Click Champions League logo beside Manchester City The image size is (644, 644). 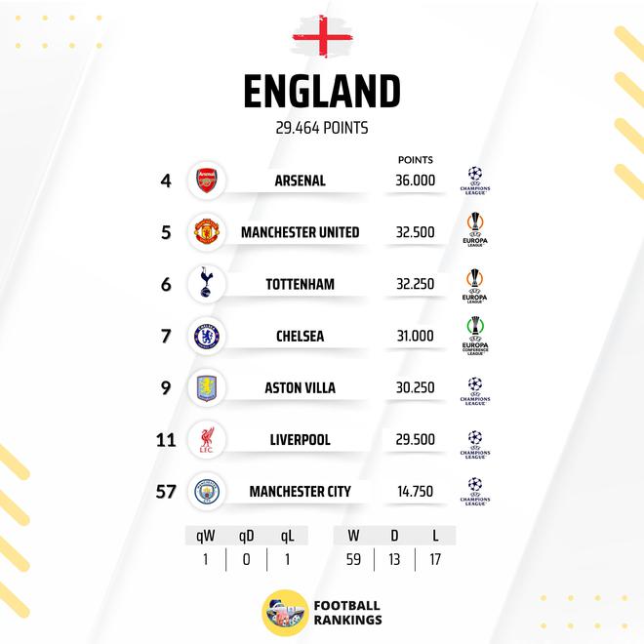[x=475, y=490]
